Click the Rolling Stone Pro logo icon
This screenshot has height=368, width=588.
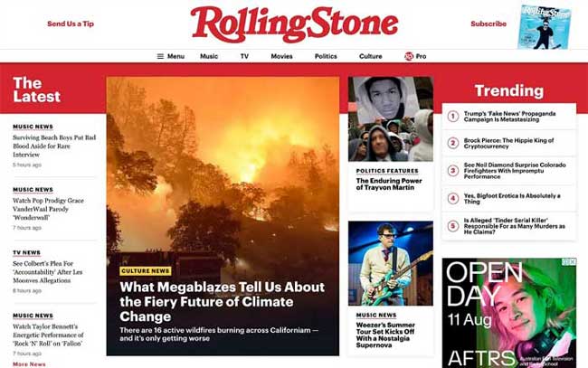tap(409, 56)
